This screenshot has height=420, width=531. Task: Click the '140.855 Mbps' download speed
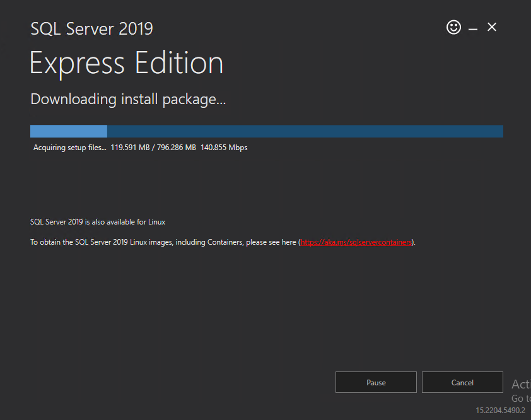click(224, 148)
